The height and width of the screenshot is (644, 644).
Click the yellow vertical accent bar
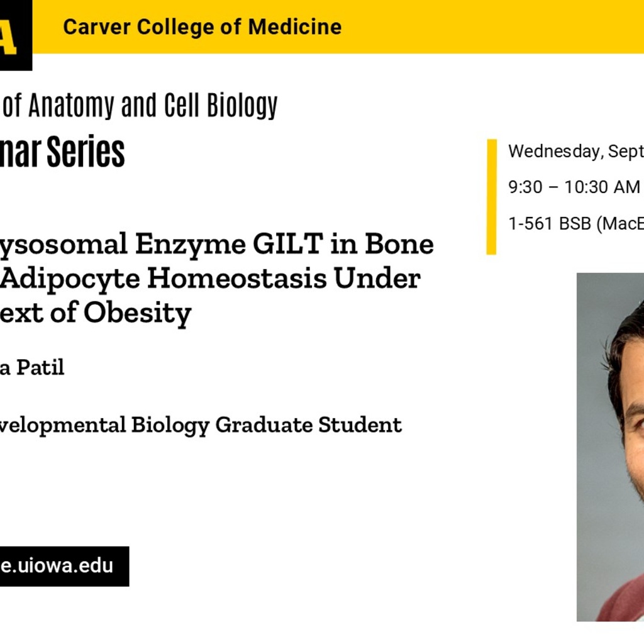click(492, 197)
